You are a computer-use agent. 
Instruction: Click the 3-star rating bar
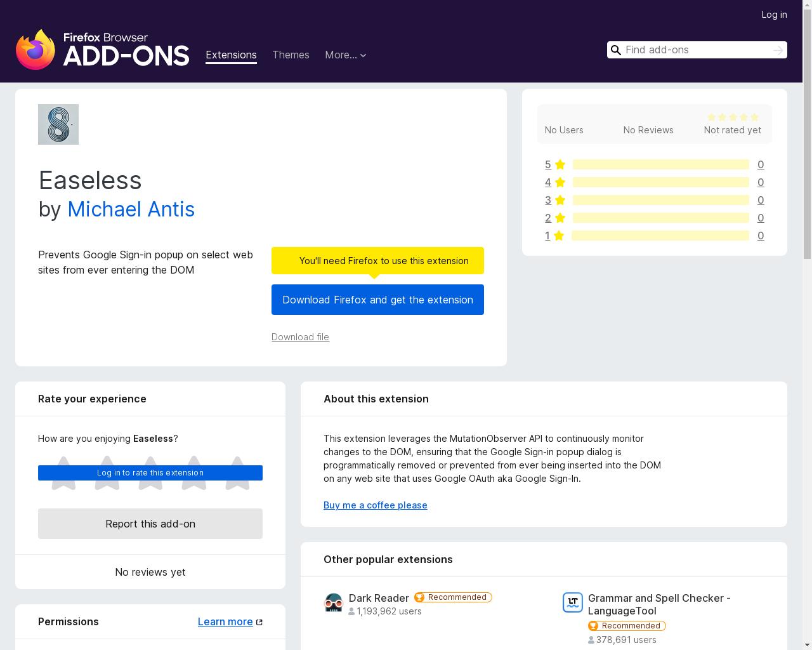coord(660,200)
